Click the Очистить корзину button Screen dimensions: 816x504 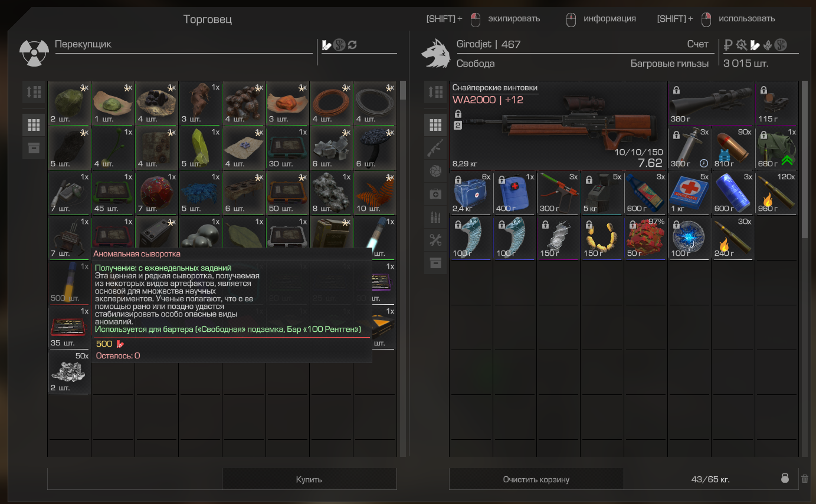(x=536, y=479)
